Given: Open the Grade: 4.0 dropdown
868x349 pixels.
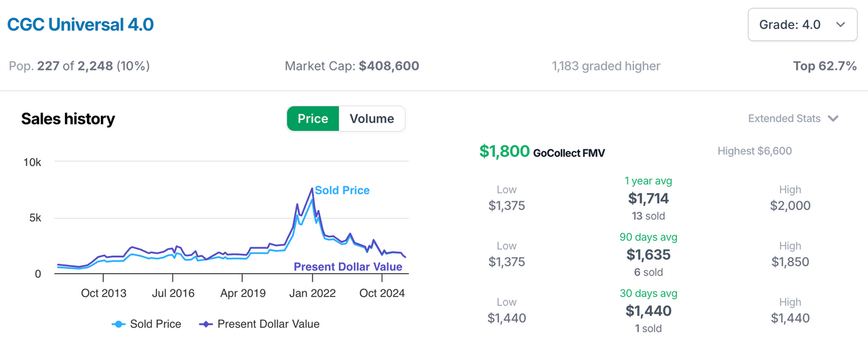Looking at the screenshot, I should (802, 24).
